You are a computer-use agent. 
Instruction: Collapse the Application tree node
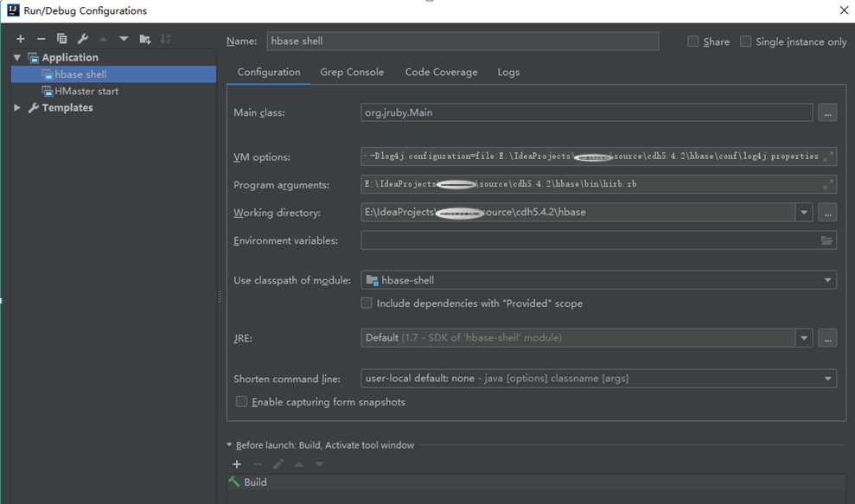point(17,57)
